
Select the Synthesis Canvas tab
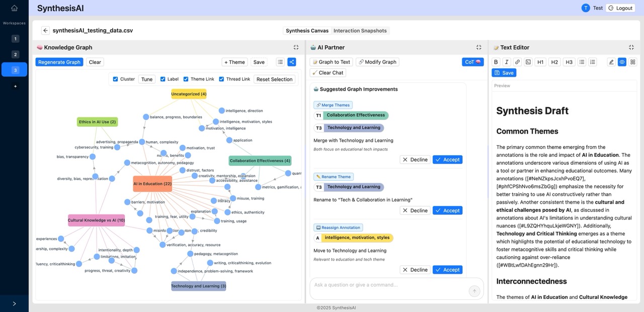tap(307, 30)
